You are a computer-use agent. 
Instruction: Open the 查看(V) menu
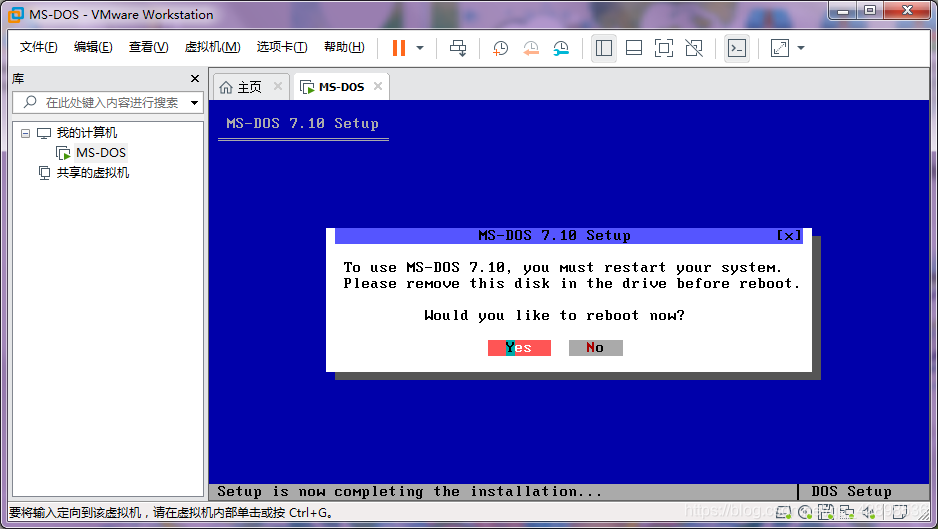(148, 47)
